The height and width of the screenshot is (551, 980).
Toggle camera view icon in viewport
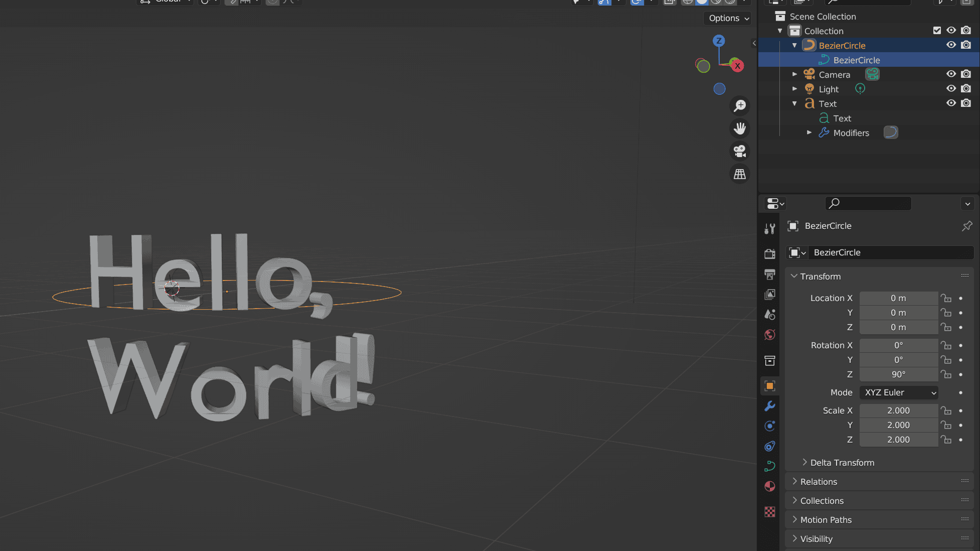click(x=740, y=151)
